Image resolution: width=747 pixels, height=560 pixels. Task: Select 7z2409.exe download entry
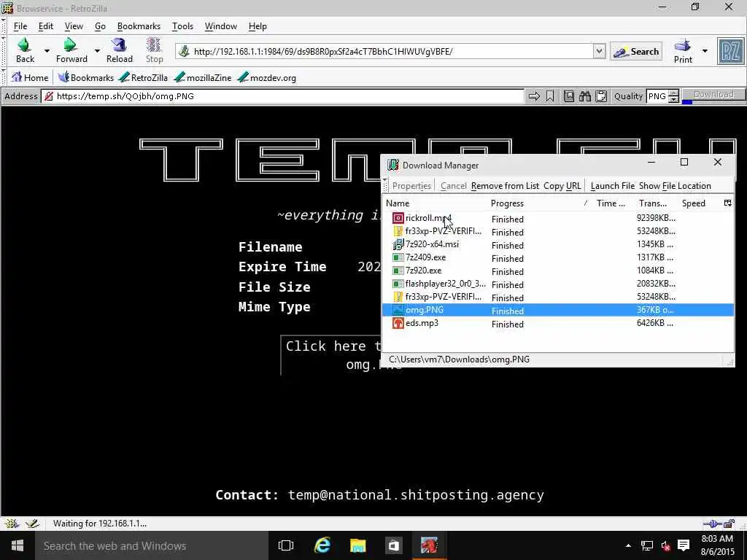click(x=558, y=257)
